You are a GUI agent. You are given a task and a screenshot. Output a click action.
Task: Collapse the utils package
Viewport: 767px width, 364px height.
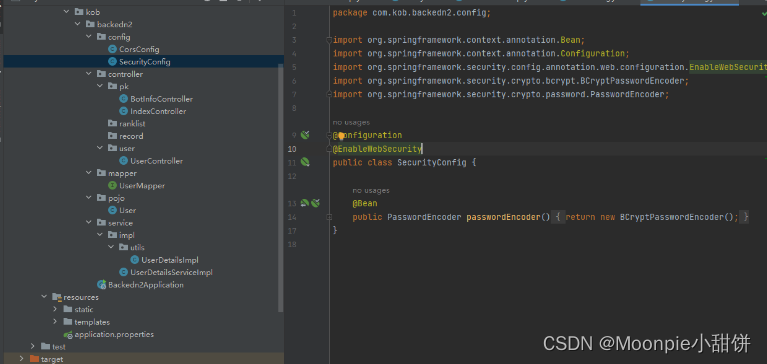(112, 248)
